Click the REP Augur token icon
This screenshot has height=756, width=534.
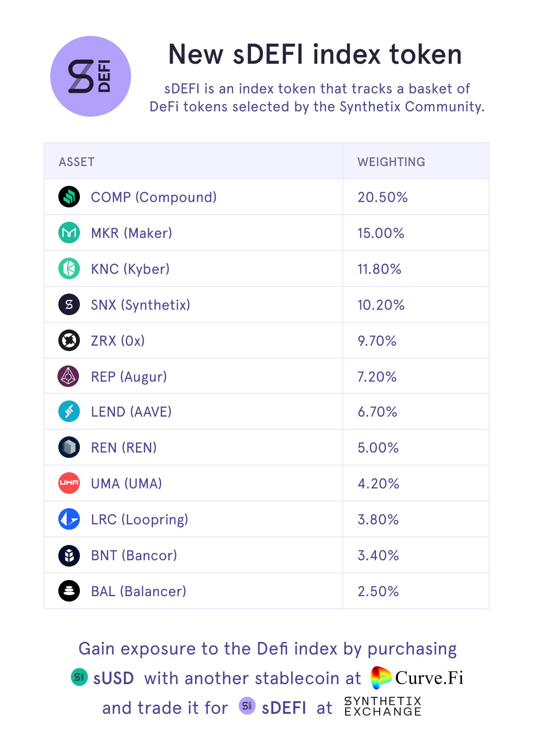[x=68, y=376]
